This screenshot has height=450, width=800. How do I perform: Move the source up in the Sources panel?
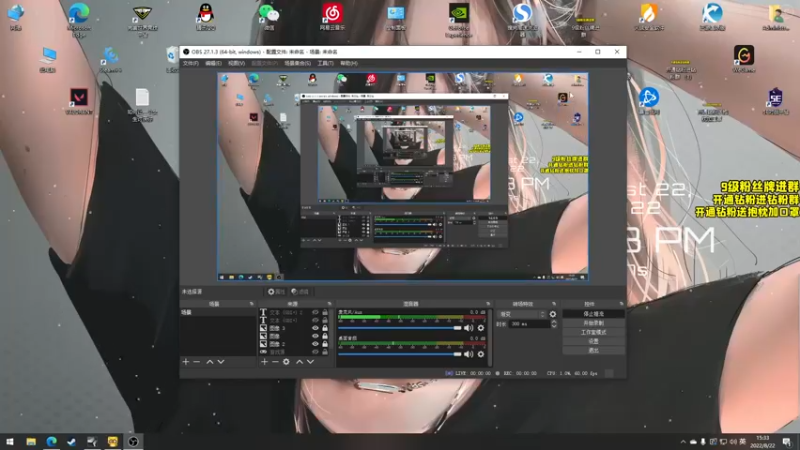point(299,362)
